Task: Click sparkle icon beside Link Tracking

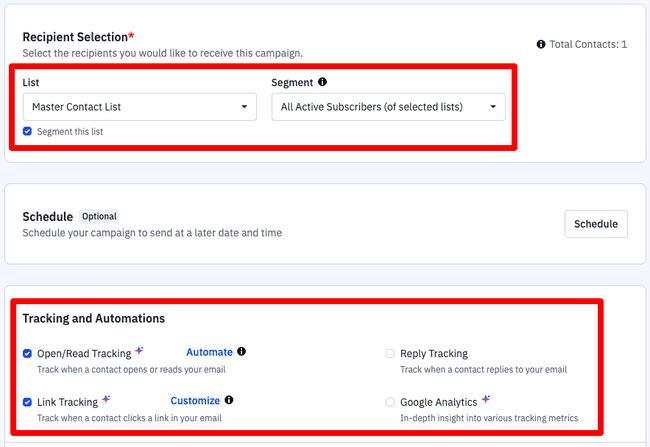Action: tap(107, 400)
